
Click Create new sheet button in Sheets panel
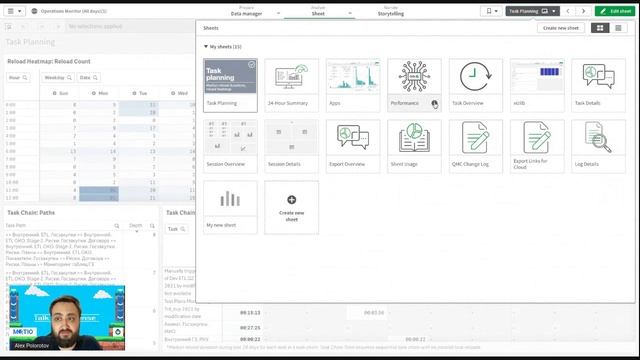[x=561, y=28]
